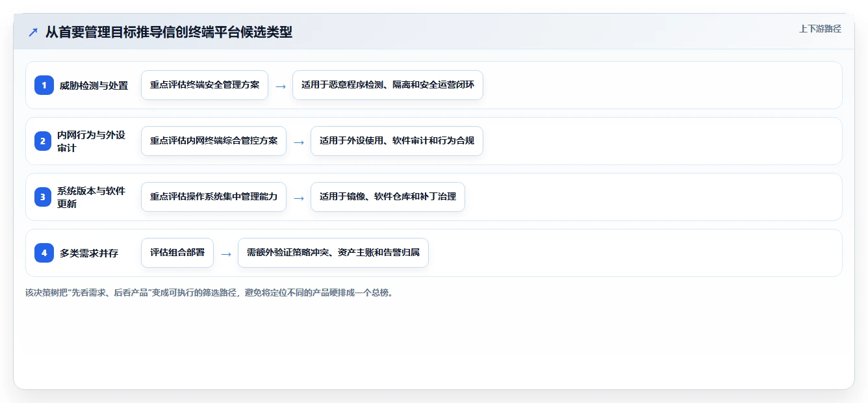Click the footnote text starting with 该决策树把
The width and height of the screenshot is (868, 403).
209,292
